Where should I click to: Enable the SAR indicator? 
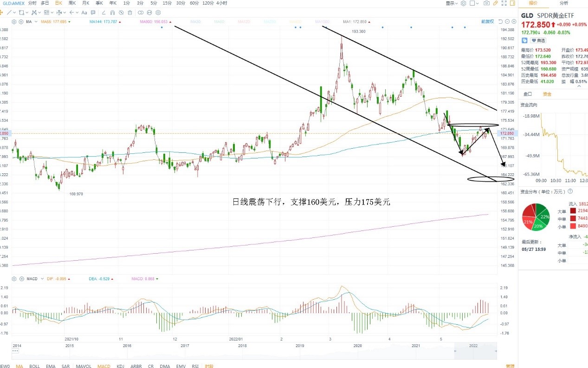click(x=65, y=366)
